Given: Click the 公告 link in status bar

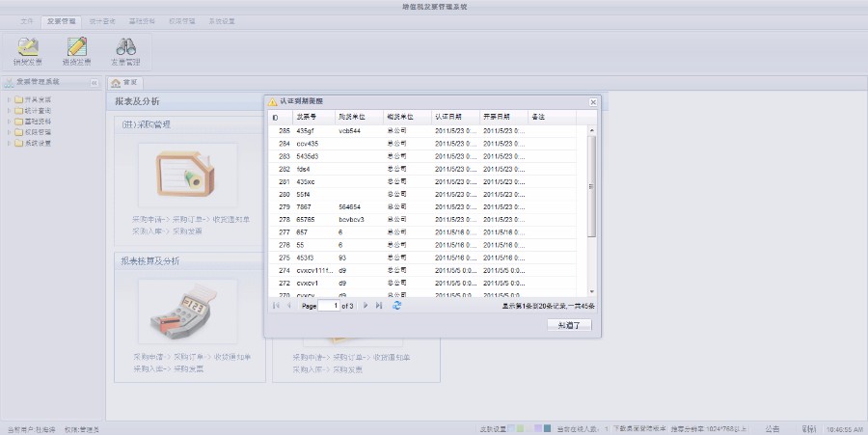Looking at the screenshot, I should point(773,428).
